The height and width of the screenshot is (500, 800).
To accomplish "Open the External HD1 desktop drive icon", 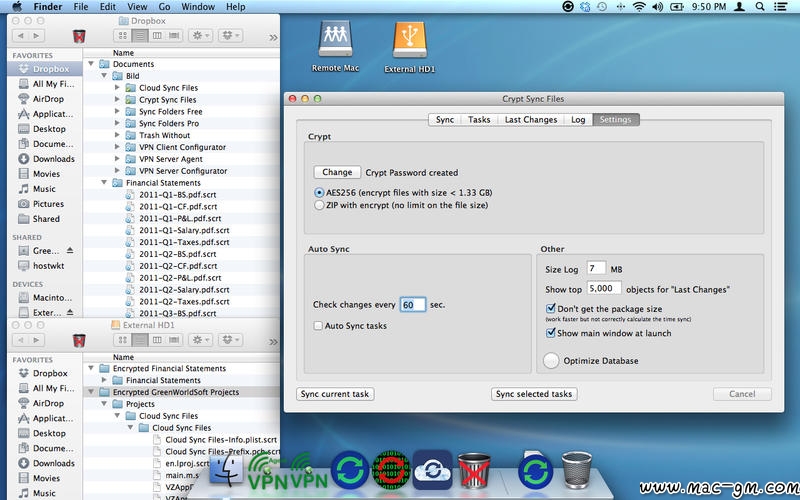I will click(410, 40).
